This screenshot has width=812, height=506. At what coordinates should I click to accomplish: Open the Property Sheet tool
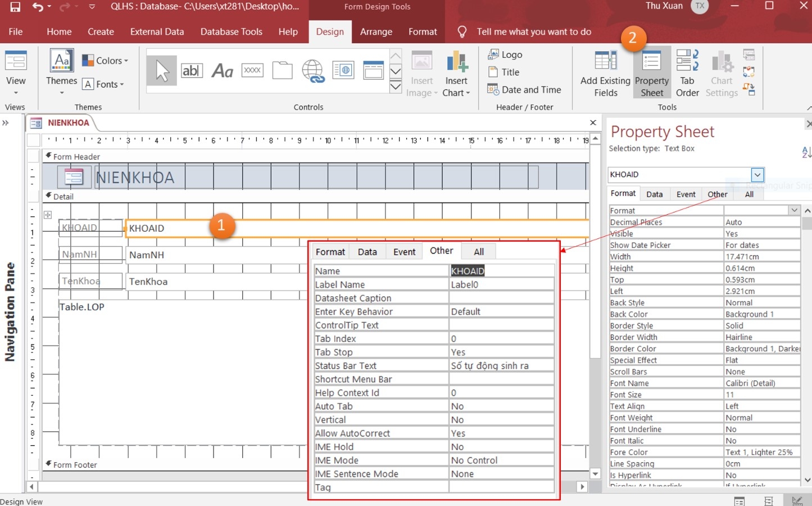point(652,73)
